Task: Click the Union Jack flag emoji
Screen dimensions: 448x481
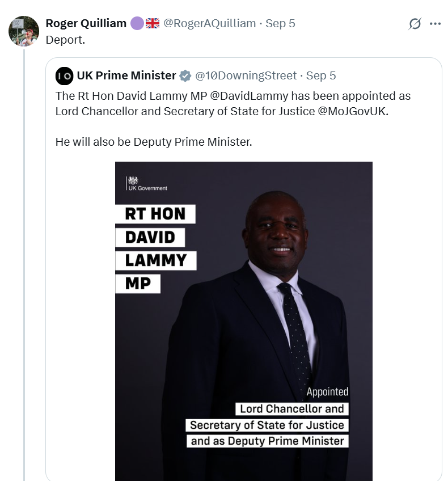Action: tap(153, 23)
